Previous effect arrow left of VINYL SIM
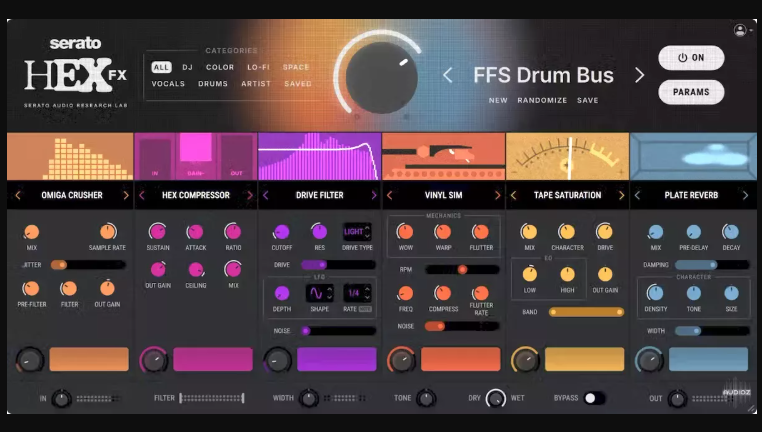This screenshot has height=432, width=762. pyautogui.click(x=390, y=195)
